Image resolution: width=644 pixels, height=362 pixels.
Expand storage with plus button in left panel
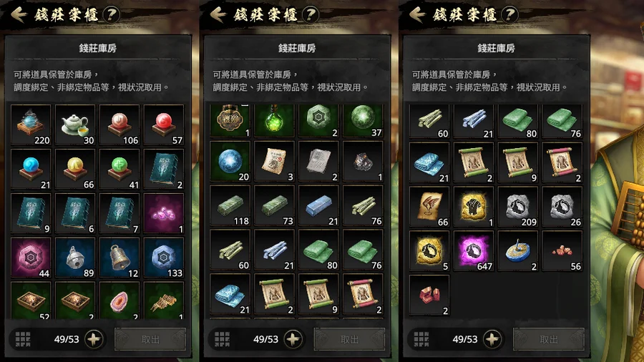[x=94, y=339]
